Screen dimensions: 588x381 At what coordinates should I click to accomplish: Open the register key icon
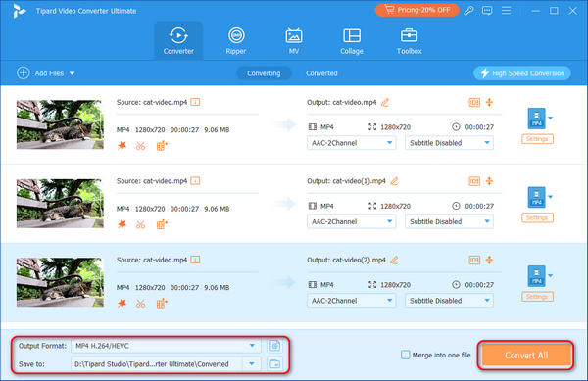468,11
